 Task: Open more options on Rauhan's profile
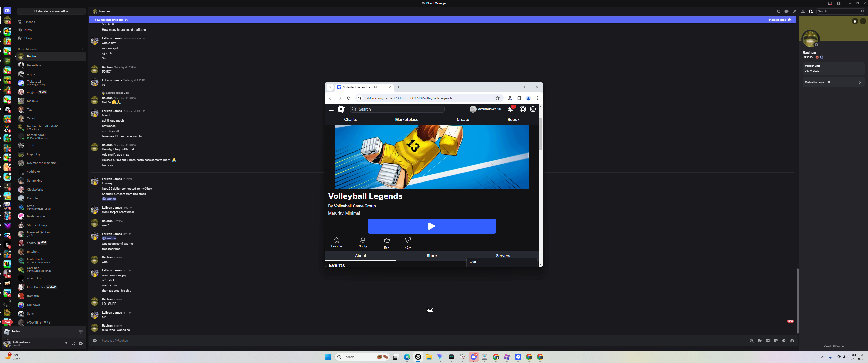pos(863,21)
